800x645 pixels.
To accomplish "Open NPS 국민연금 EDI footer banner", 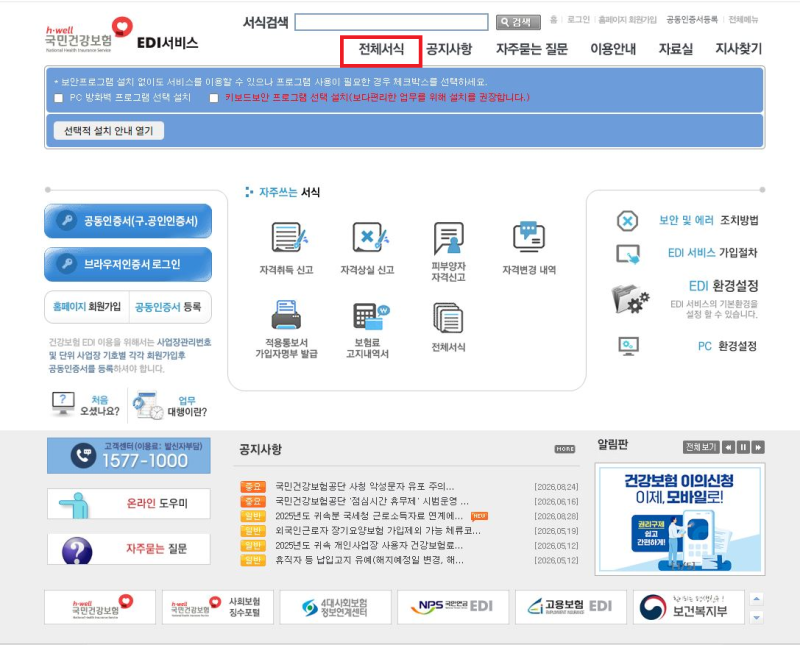I will (453, 607).
